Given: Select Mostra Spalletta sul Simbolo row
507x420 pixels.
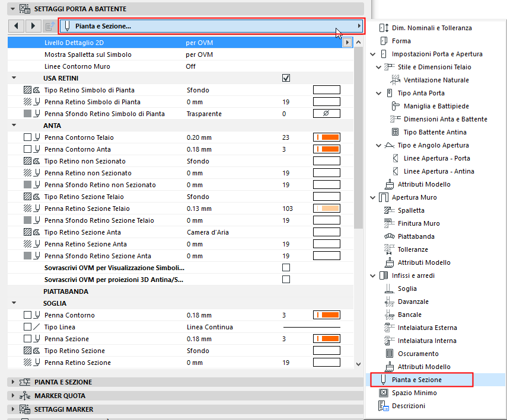Looking at the screenshot, I should coord(180,54).
